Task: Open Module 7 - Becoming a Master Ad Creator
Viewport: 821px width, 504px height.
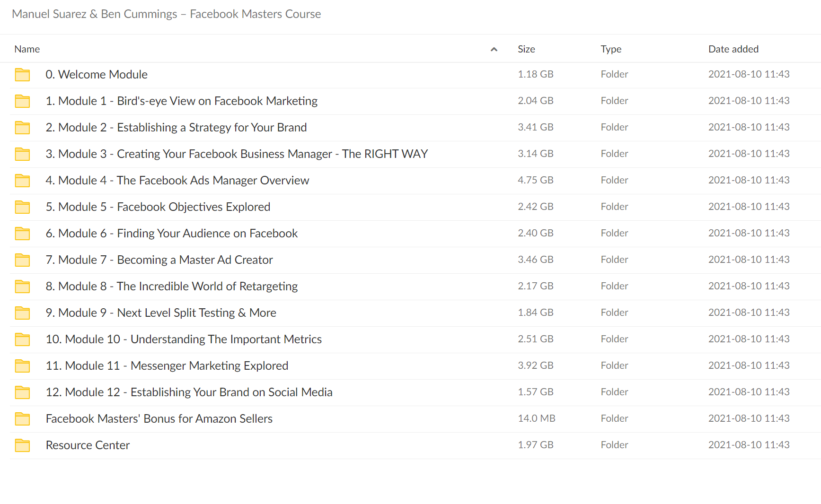Action: (159, 260)
